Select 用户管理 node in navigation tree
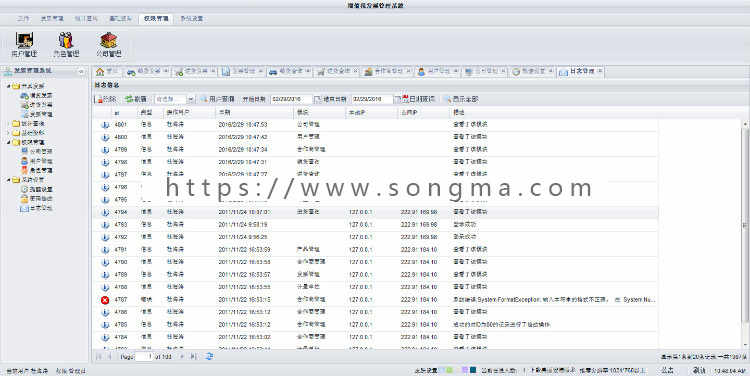The height and width of the screenshot is (376, 750). tap(37, 161)
